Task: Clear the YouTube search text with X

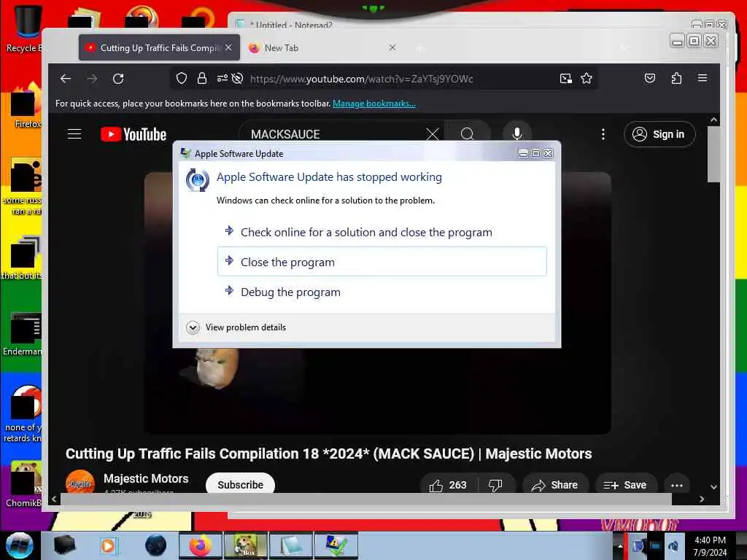Action: point(433,134)
